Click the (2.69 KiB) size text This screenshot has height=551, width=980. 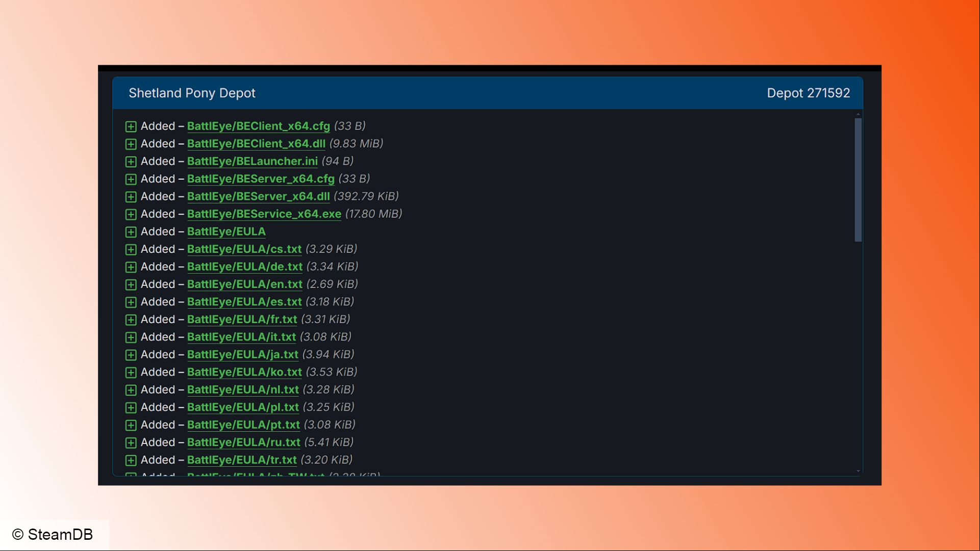(332, 284)
